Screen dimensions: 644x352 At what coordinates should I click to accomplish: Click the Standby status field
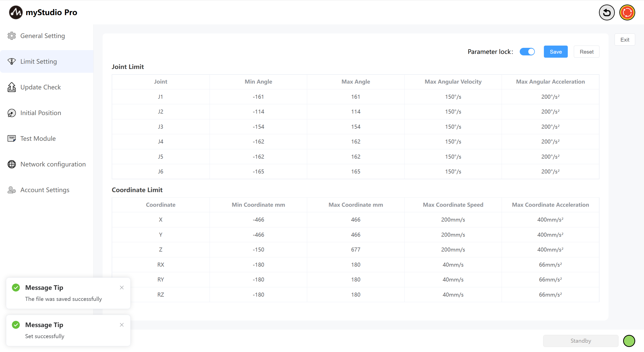click(x=581, y=341)
